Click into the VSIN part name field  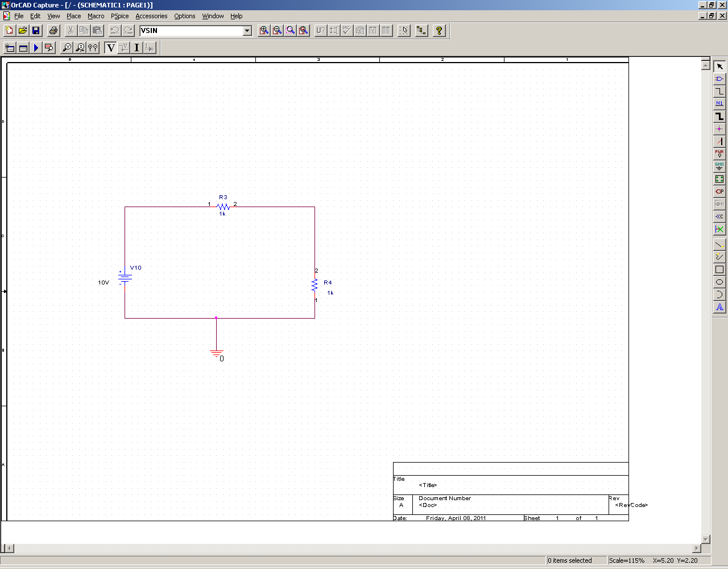(191, 31)
